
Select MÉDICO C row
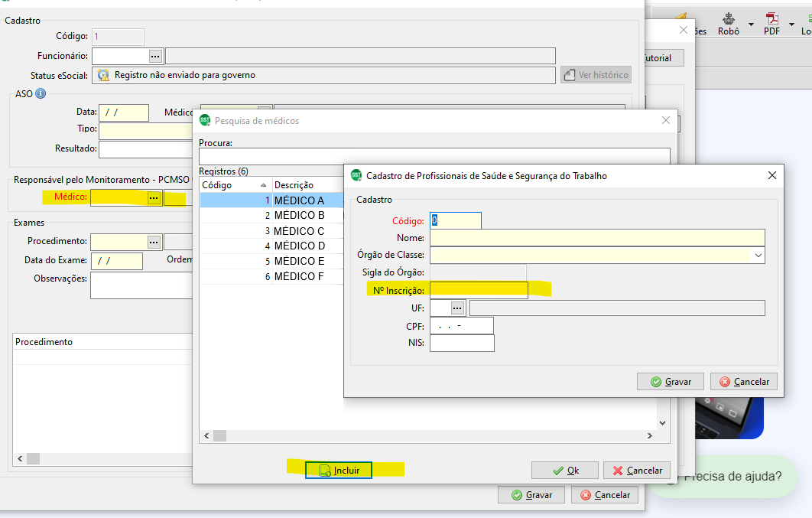[272, 231]
